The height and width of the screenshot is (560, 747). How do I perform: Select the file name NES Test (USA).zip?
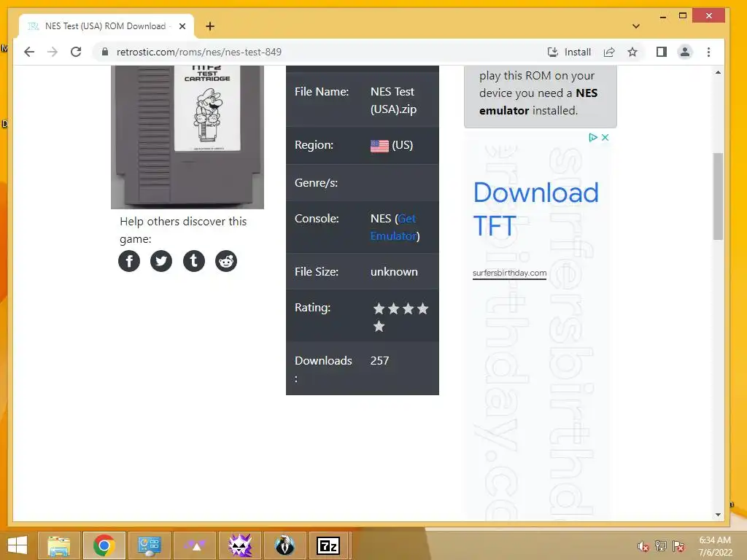tap(393, 100)
